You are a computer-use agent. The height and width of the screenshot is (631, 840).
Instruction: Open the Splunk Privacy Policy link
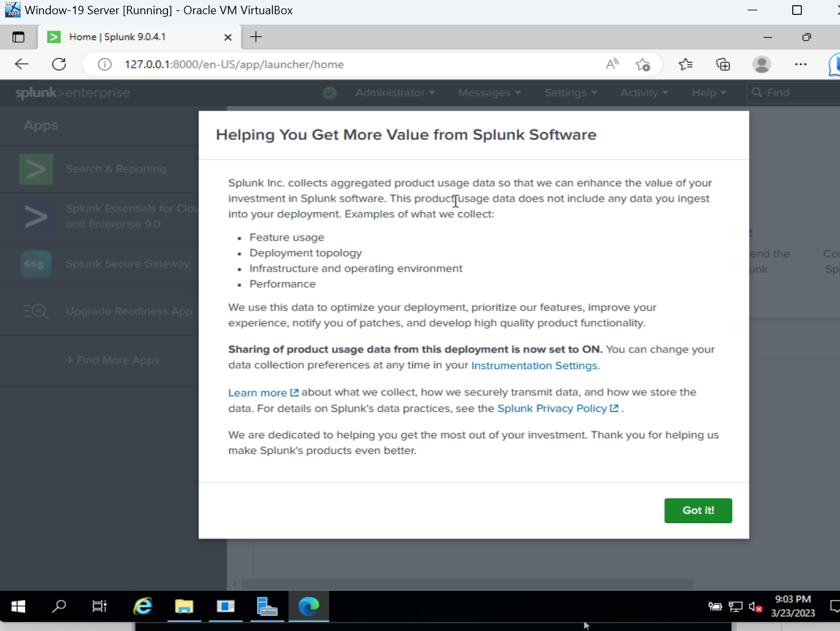(558, 409)
